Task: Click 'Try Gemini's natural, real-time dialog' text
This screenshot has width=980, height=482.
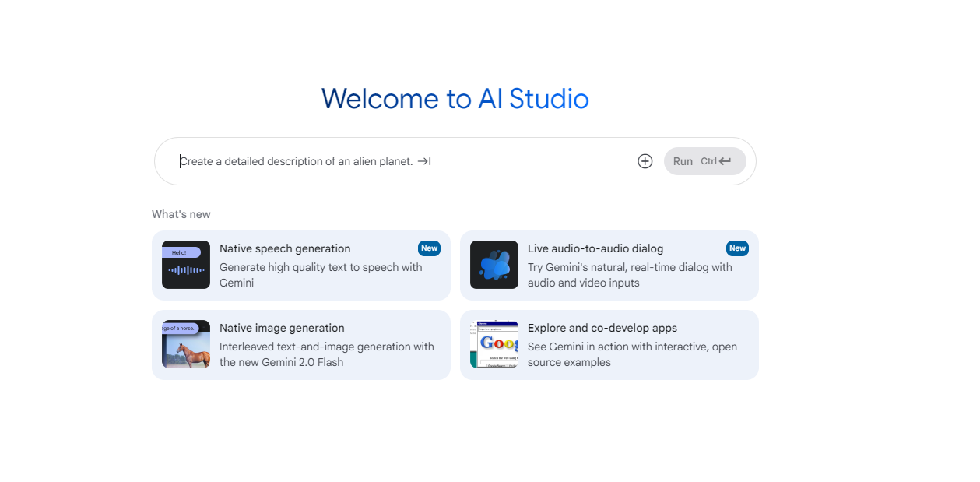Action: [630, 275]
